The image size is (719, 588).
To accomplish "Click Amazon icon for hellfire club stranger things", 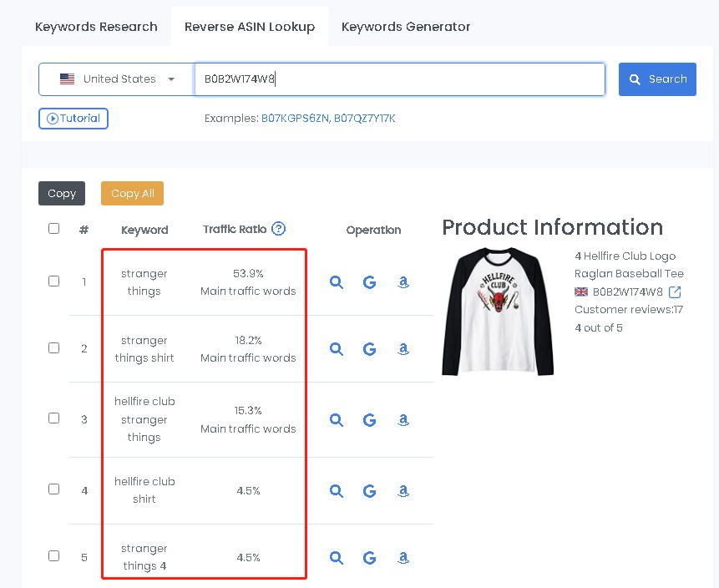I will click(403, 419).
